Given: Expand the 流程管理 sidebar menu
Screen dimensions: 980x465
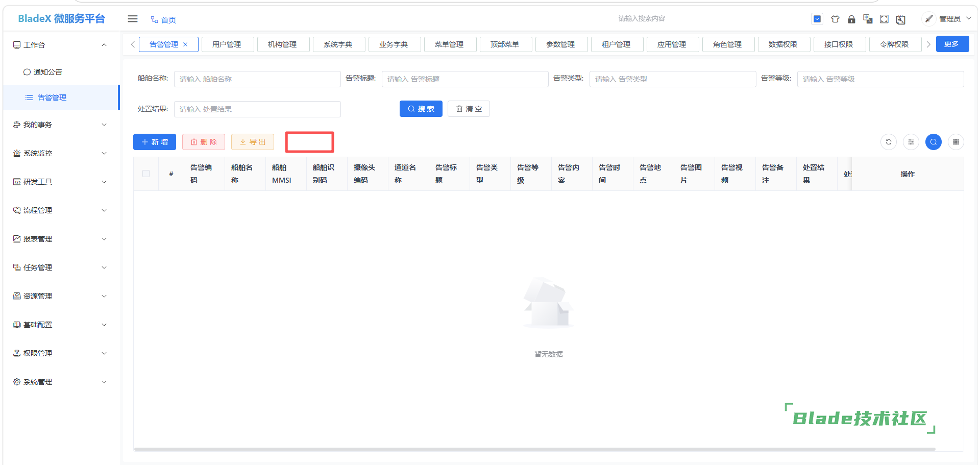Looking at the screenshot, I should pos(61,210).
